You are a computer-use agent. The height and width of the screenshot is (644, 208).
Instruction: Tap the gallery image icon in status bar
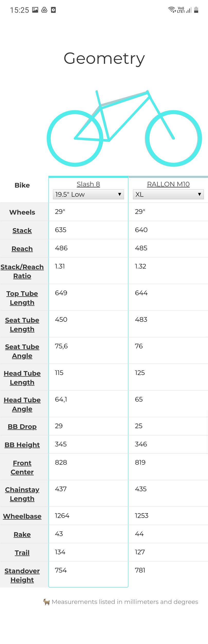tap(35, 10)
